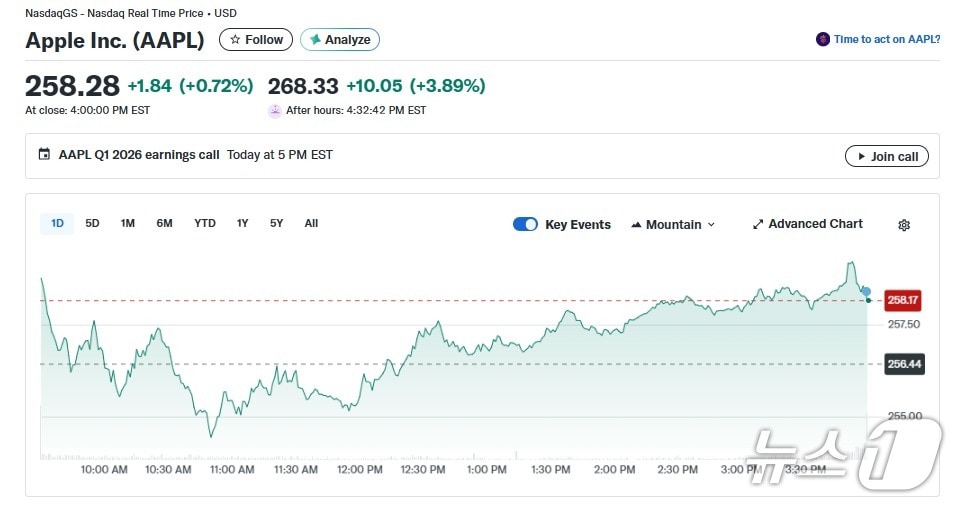957x505 pixels.
Task: Click the star icon on Follow button
Action: pos(235,40)
